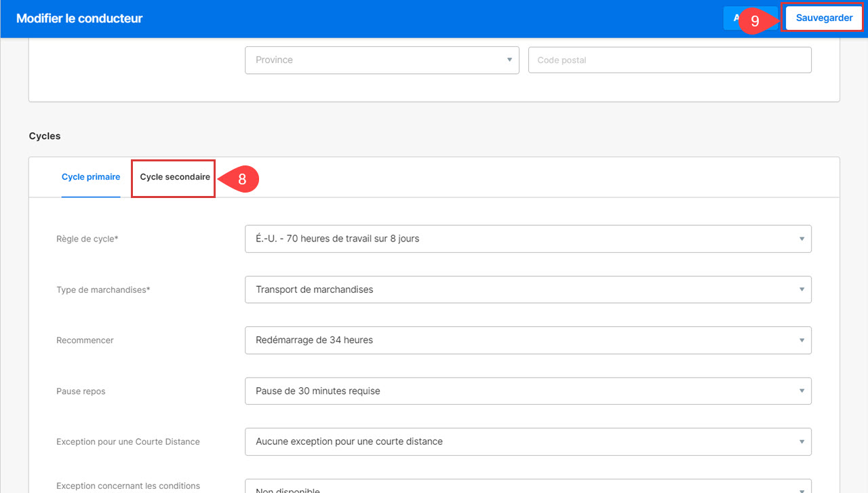Screen dimensions: 868x493
Task: Open the Redémarrage de 34 heures dropdown
Action: pyautogui.click(x=528, y=340)
